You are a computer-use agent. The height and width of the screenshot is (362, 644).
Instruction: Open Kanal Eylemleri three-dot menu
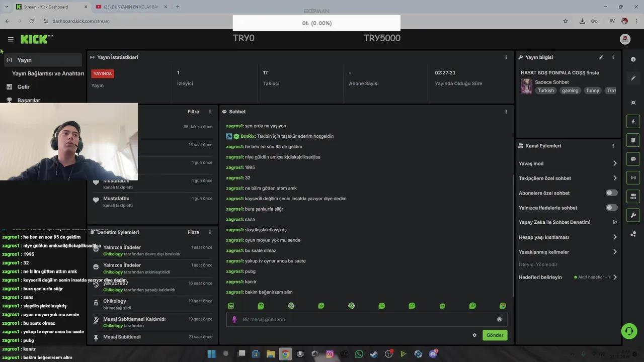613,146
